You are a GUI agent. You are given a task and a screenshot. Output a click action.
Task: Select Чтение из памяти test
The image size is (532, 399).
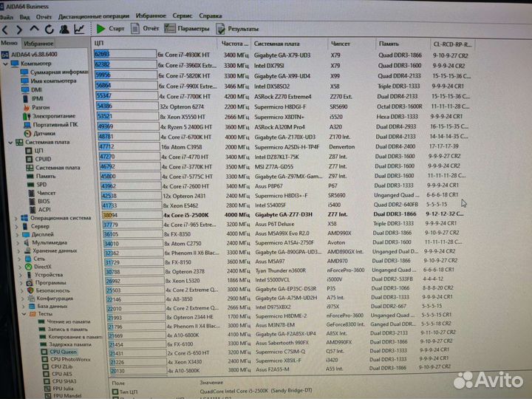pyautogui.click(x=64, y=321)
